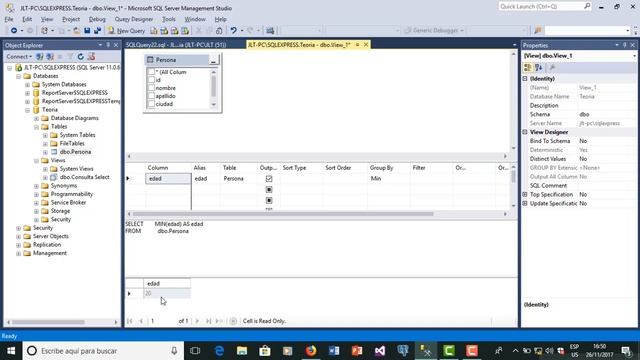
Task: Open Word from the taskbar
Action: coord(334,351)
